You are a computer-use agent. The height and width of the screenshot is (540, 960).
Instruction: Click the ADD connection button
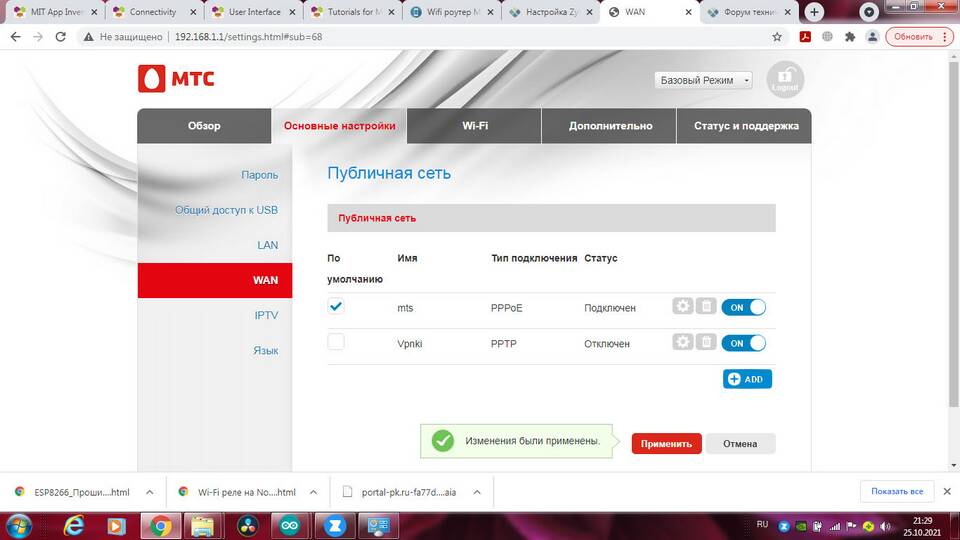pos(747,379)
